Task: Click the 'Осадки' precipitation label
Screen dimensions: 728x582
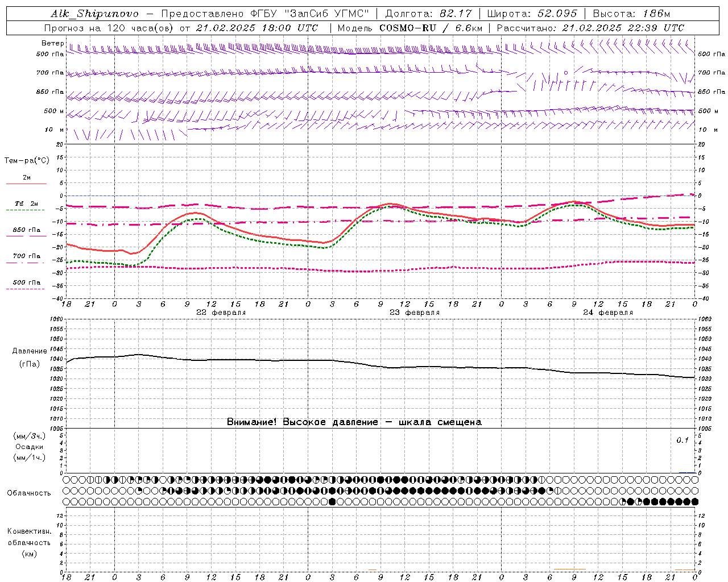Action: pos(30,447)
